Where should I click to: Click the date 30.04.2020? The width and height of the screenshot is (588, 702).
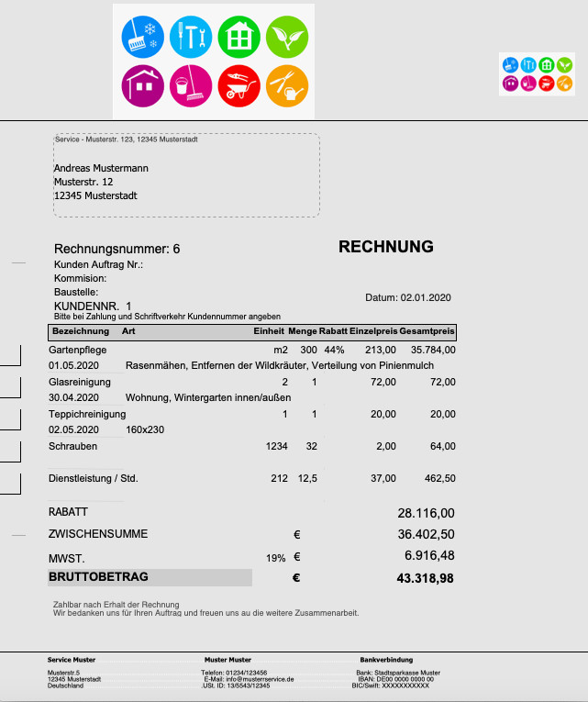coord(73,398)
